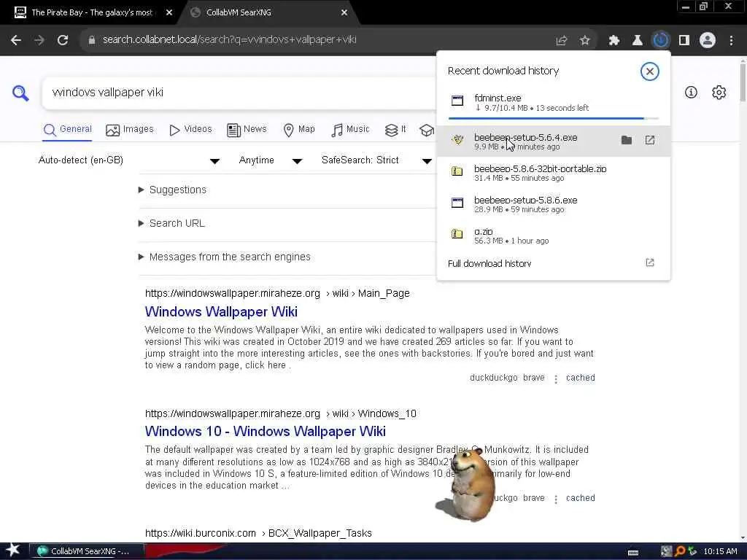Open the Anytime time range dropdown
The width and height of the screenshot is (747, 560).
click(270, 160)
